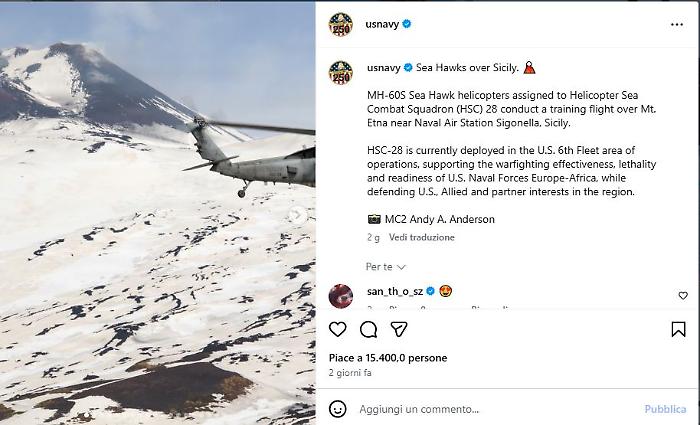This screenshot has height=425, width=700.
Task: Click the usnavy avatar beside the caption
Action: pos(341,73)
